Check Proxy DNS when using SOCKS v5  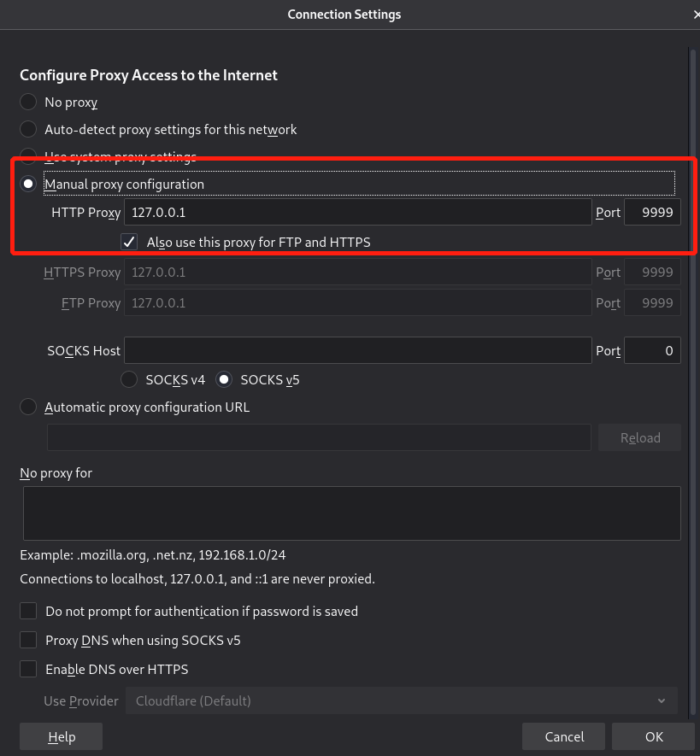click(x=29, y=640)
